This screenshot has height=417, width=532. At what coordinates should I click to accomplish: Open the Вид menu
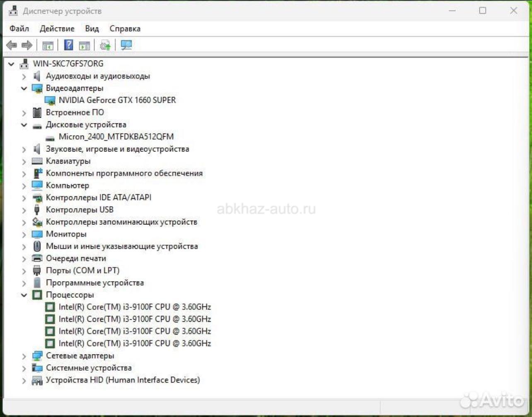(92, 29)
